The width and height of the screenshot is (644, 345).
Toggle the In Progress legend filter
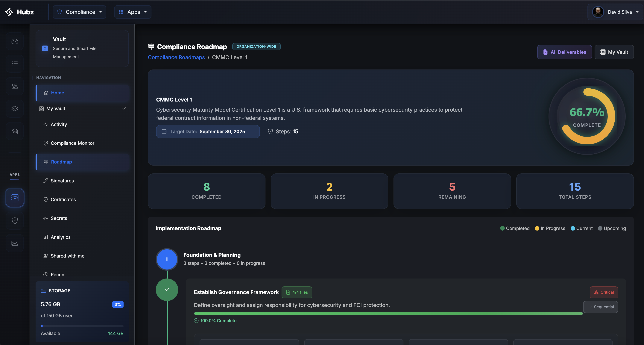pos(550,228)
